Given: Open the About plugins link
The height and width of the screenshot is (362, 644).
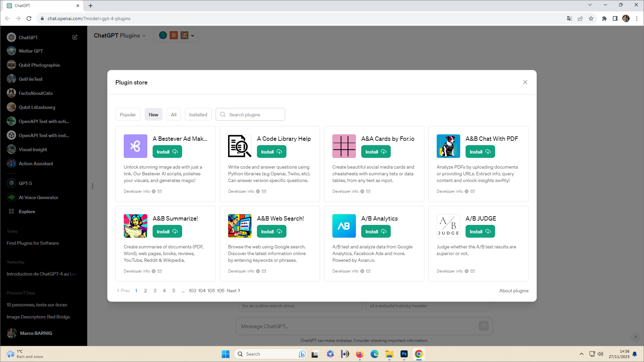Looking at the screenshot, I should (514, 291).
